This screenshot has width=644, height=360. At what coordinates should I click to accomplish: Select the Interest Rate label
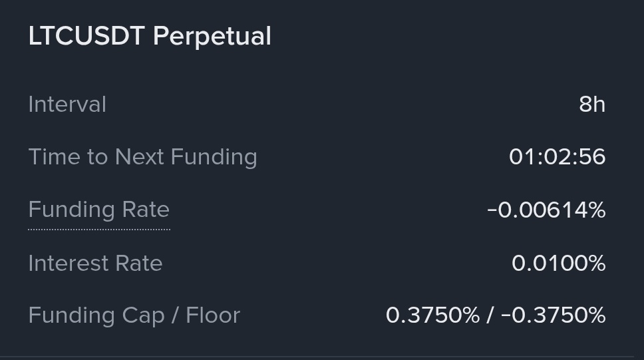pos(95,264)
